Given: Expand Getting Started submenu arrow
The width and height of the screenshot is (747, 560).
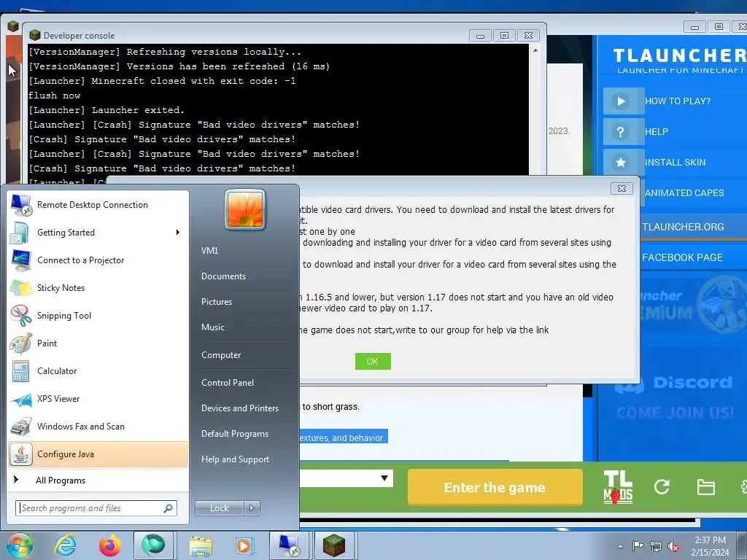Looking at the screenshot, I should [x=178, y=233].
